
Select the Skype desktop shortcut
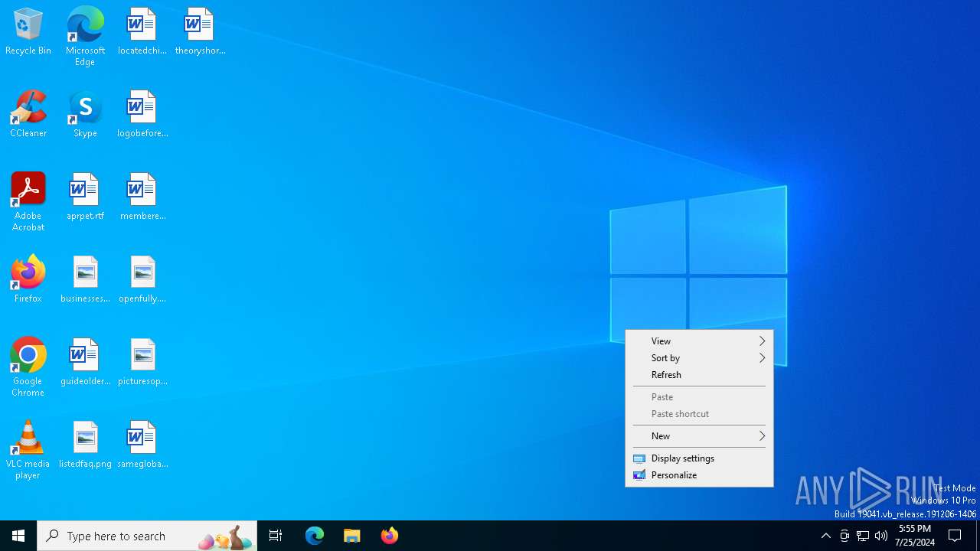85,115
